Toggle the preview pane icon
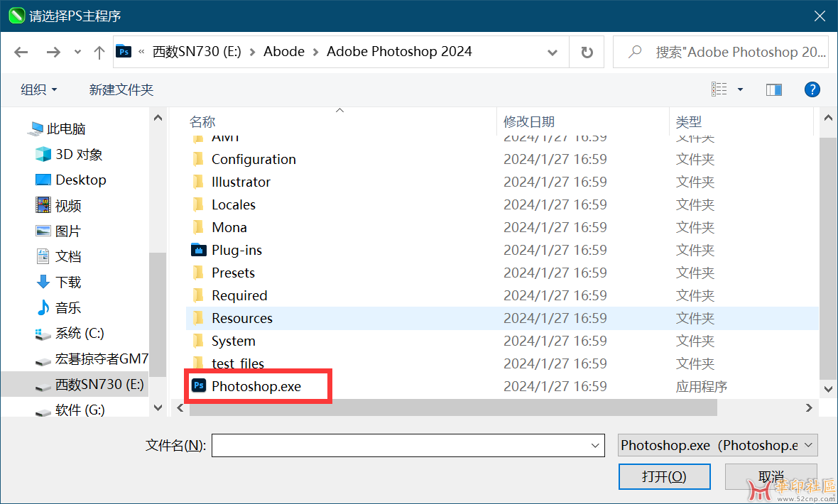 point(773,89)
